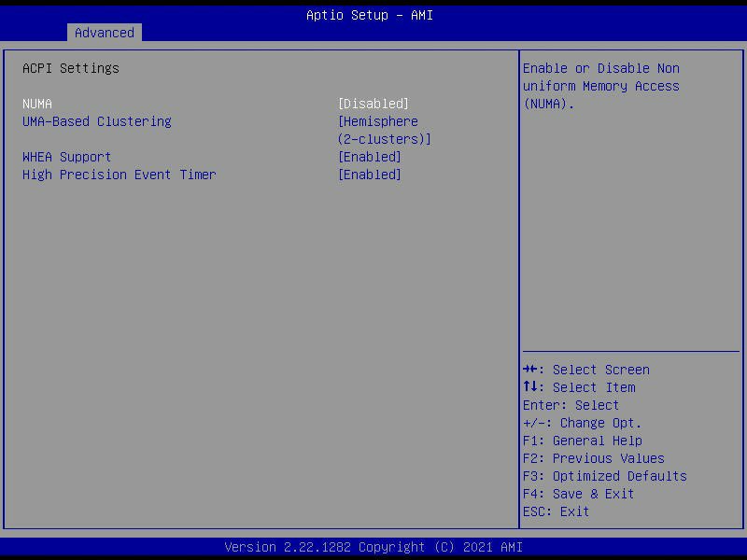Click the F2: Previous Values hint

(x=594, y=458)
